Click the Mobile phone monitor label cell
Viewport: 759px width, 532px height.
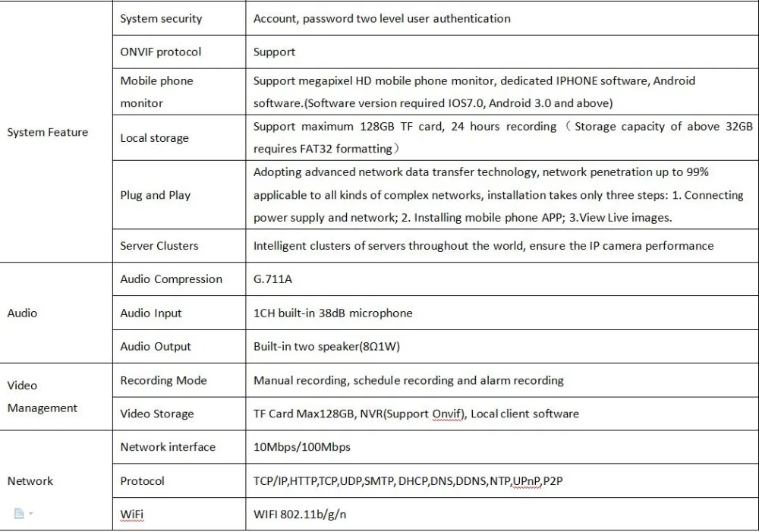(x=179, y=92)
